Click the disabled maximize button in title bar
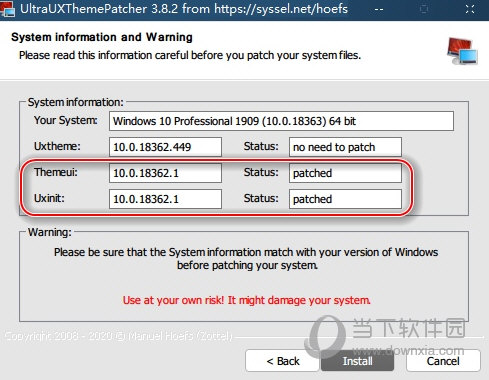489x380 pixels. pyautogui.click(x=424, y=9)
